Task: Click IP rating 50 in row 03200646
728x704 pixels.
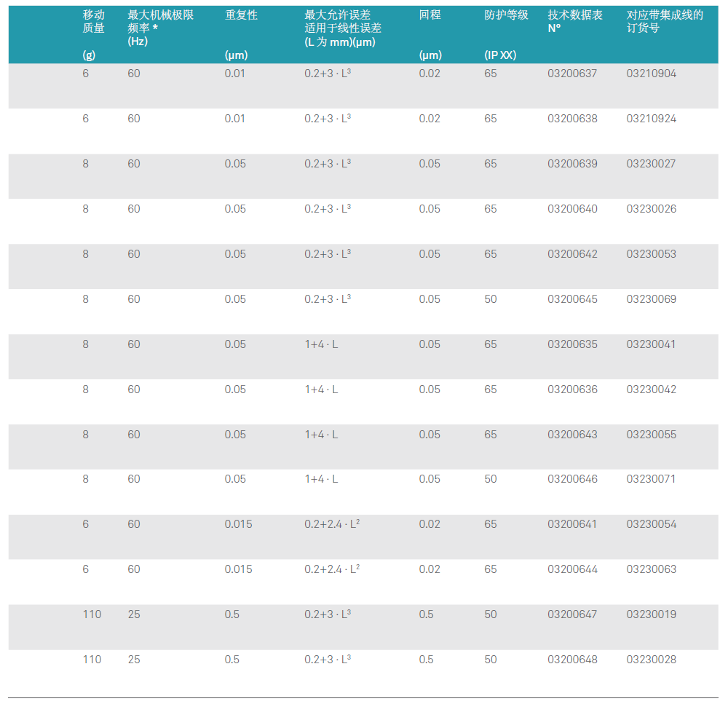Action: [x=491, y=479]
